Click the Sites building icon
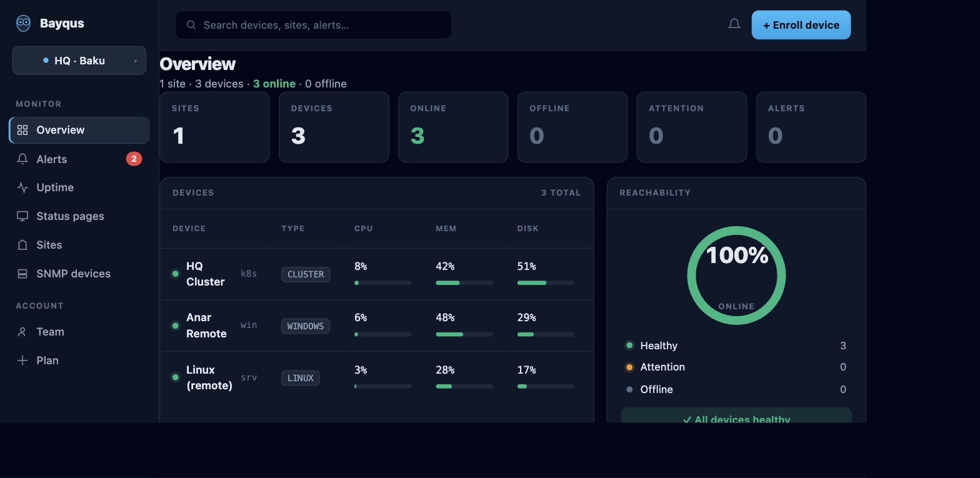The height and width of the screenshot is (478, 980). pyautogui.click(x=22, y=245)
